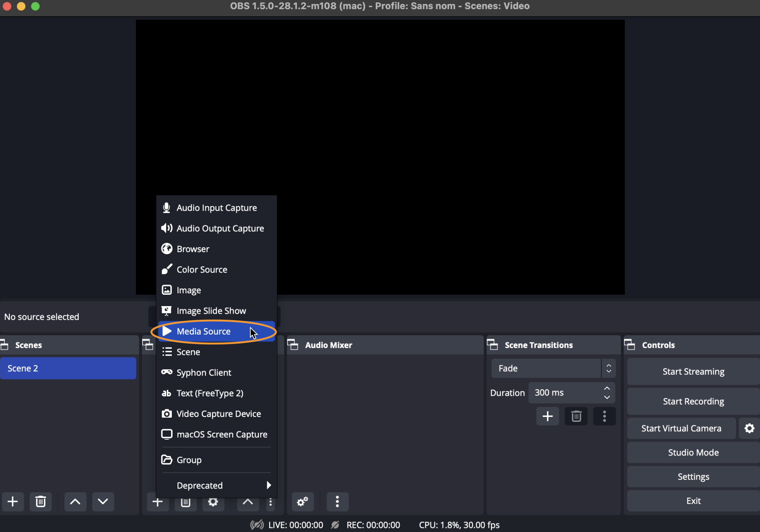Choose Media Source from the menu
Viewport: 760px width, 532px height.
click(204, 331)
